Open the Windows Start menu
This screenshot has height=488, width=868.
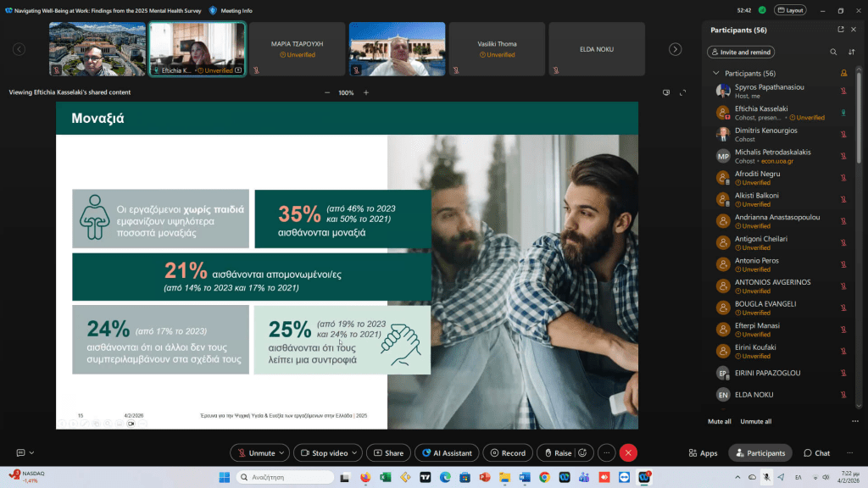[224, 477]
